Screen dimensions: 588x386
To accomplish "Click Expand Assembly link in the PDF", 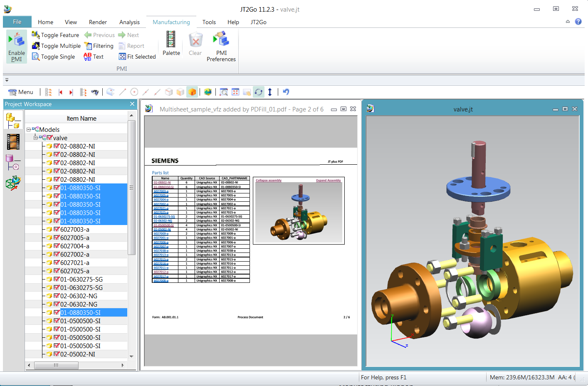I will click(x=329, y=180).
